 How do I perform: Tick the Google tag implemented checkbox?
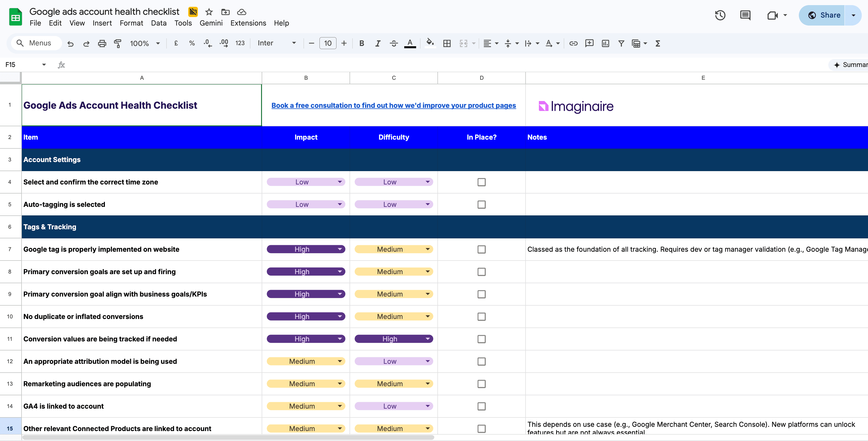tap(482, 249)
